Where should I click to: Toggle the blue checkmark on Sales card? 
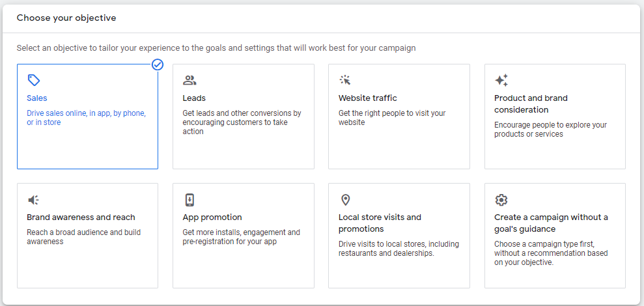tap(158, 64)
